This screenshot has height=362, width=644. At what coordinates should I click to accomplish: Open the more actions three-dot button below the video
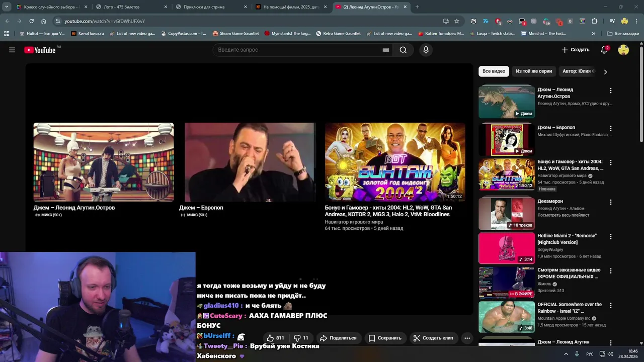coord(467,338)
